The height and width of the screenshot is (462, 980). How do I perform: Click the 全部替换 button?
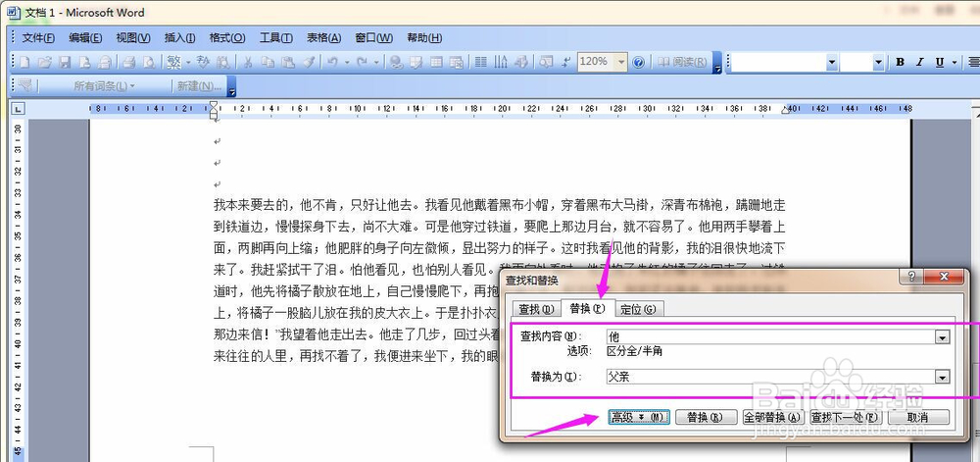pos(773,417)
